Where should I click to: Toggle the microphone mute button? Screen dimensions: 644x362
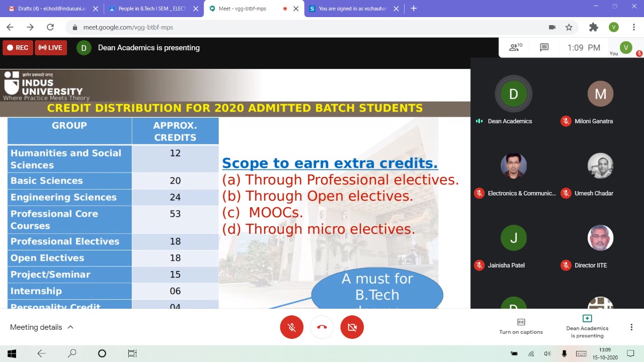292,327
